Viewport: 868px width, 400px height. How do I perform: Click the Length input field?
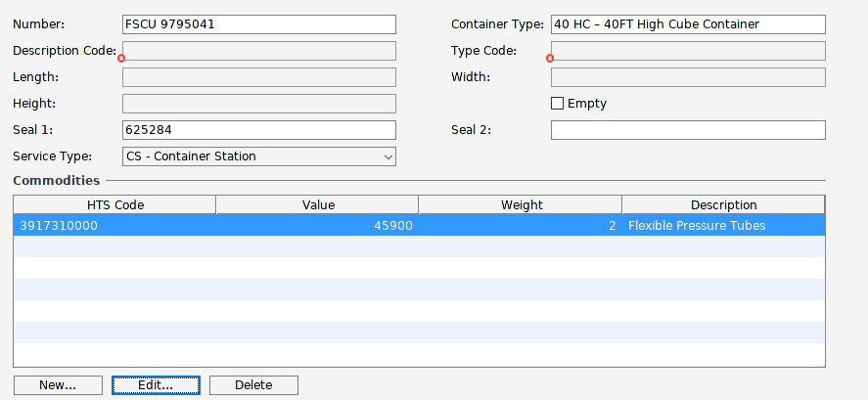(x=258, y=77)
